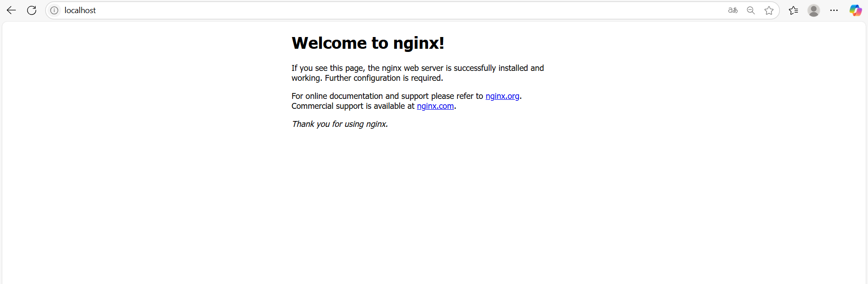This screenshot has height=284, width=868.
Task: Launch the Copilot sidebar icon
Action: tap(855, 10)
